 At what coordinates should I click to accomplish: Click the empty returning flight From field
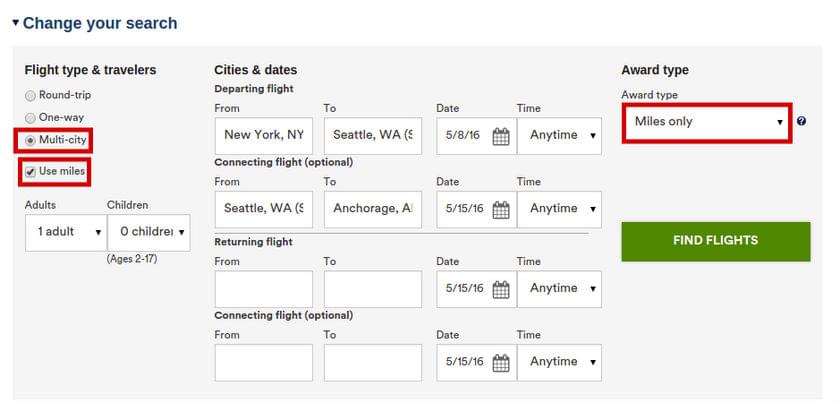(264, 289)
